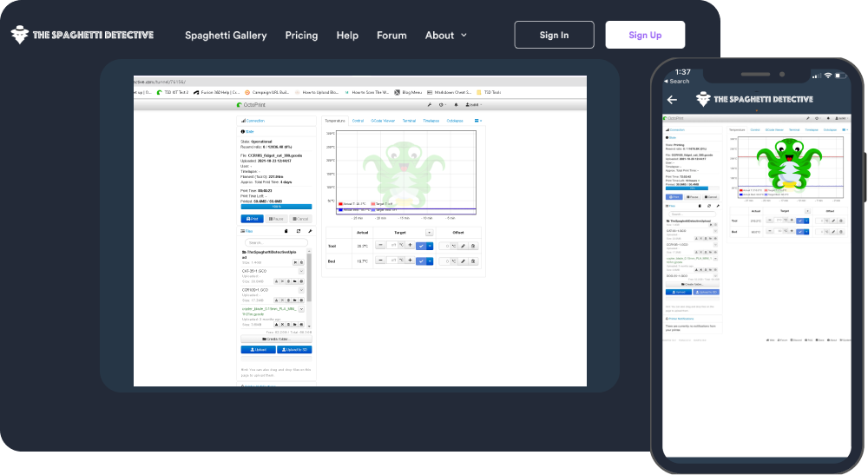The image size is (868, 475).
Task: Switch to the Control tab
Action: [358, 121]
